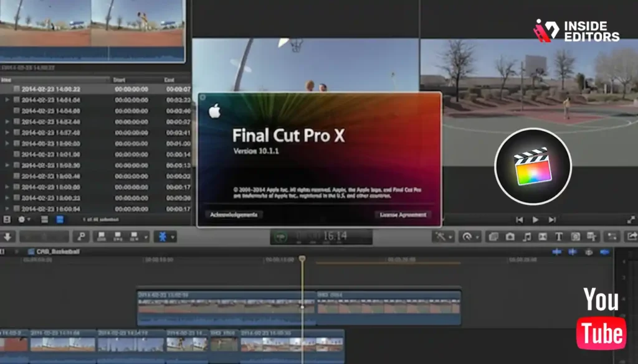Click the Enhancements magic wand icon

coord(440,236)
